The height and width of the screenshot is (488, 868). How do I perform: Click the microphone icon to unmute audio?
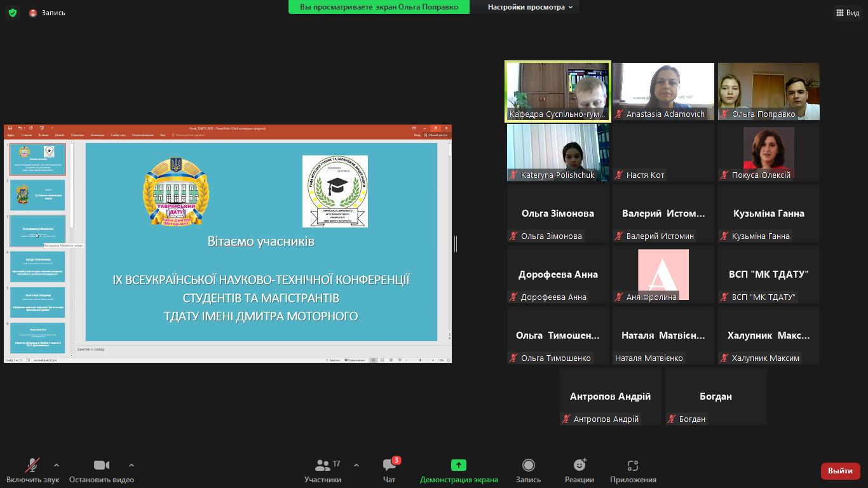32,466
